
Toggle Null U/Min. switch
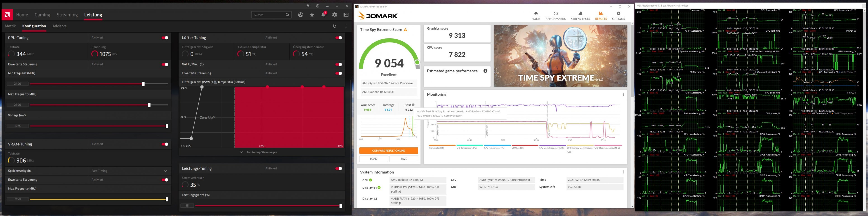click(339, 64)
